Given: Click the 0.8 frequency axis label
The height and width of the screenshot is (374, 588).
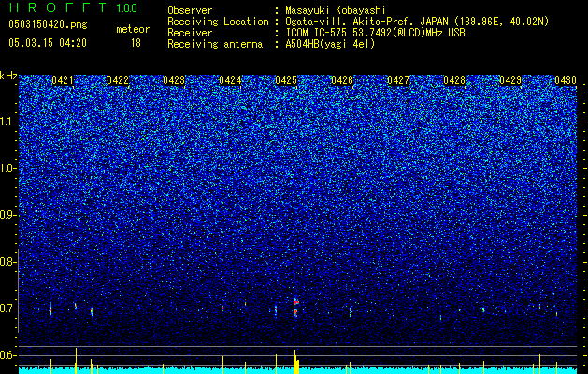Looking at the screenshot, I should pyautogui.click(x=7, y=262).
